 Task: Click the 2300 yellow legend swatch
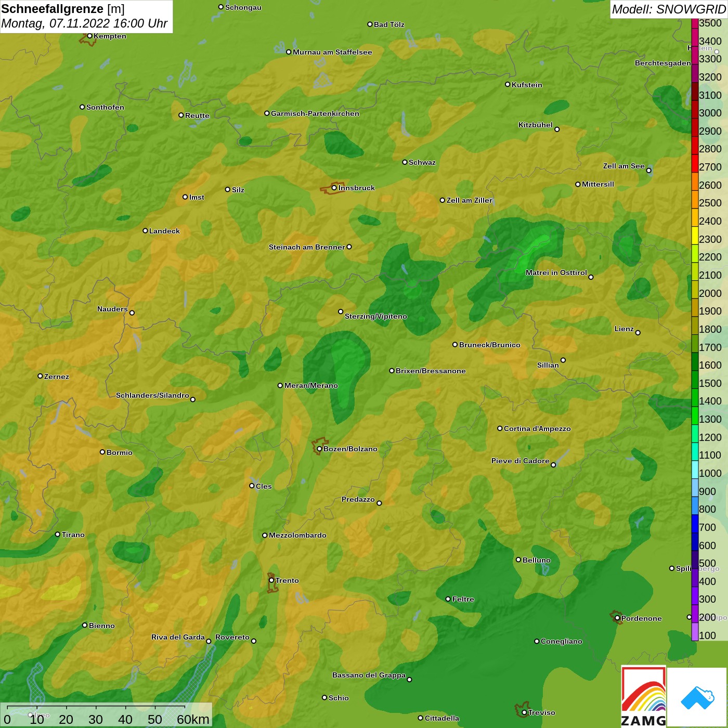pos(695,236)
